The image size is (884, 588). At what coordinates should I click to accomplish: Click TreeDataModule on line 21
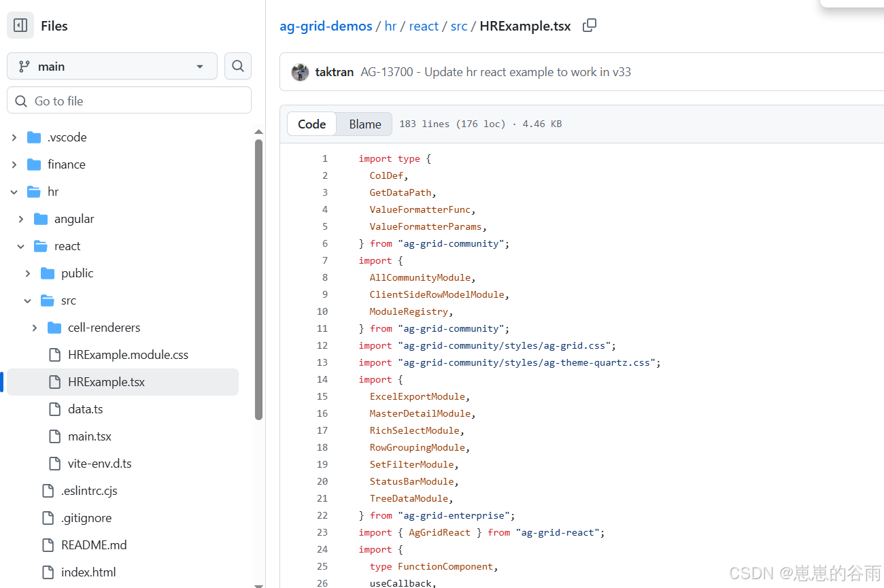(x=409, y=498)
